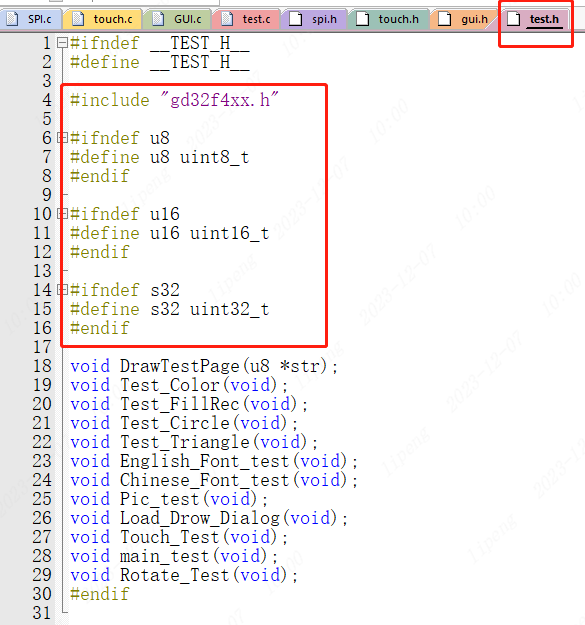Click the file icon on spi.h tab
Image resolution: width=585 pixels, height=625 pixels.
(x=296, y=19)
